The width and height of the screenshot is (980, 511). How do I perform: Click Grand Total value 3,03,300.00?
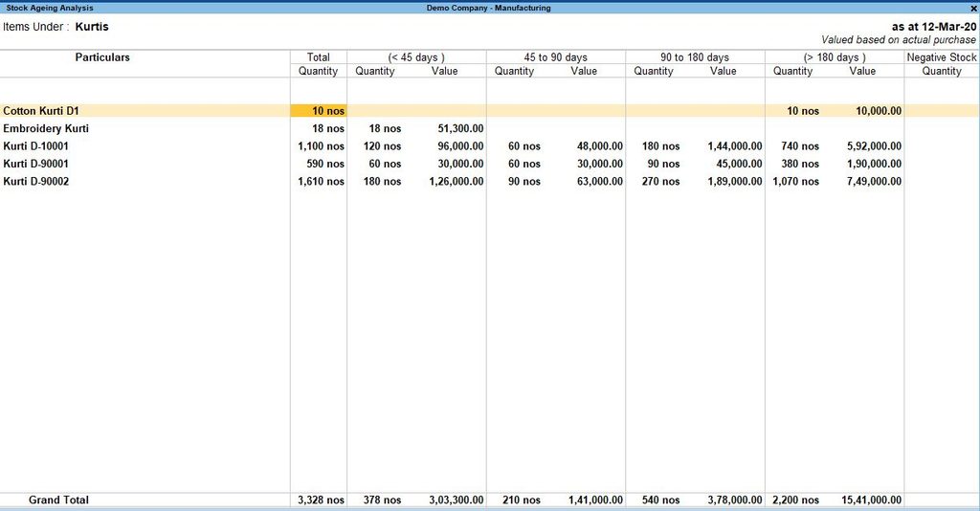457,500
